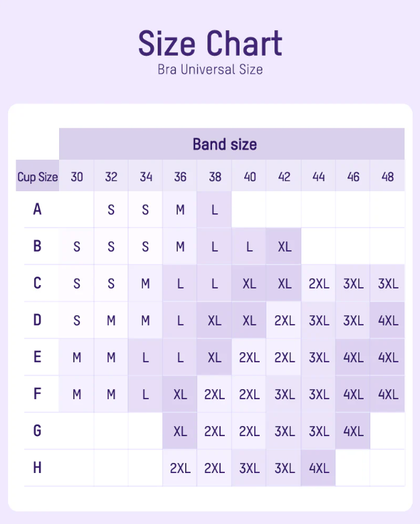420x524 pixels.
Task: Click the "Cup Size" column header
Action: coord(38,177)
